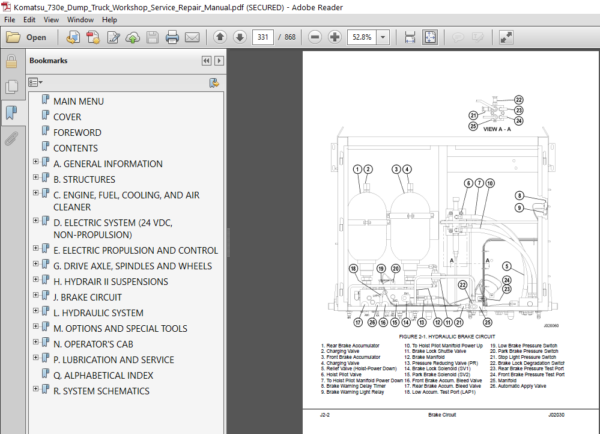Screen dimensions: 600x434
Task: Select R. SYSTEM SCHEMATICS bookmark label
Action: pos(101,391)
